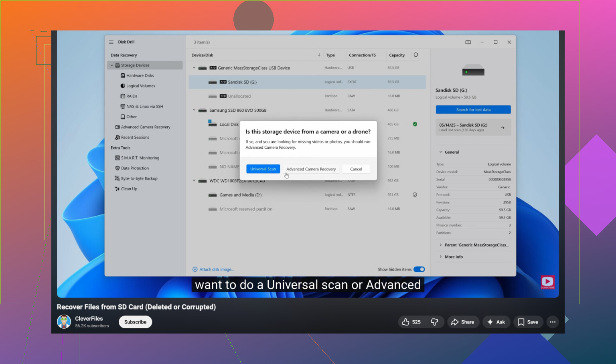Collapse the Storage Devices tree node

(112, 65)
